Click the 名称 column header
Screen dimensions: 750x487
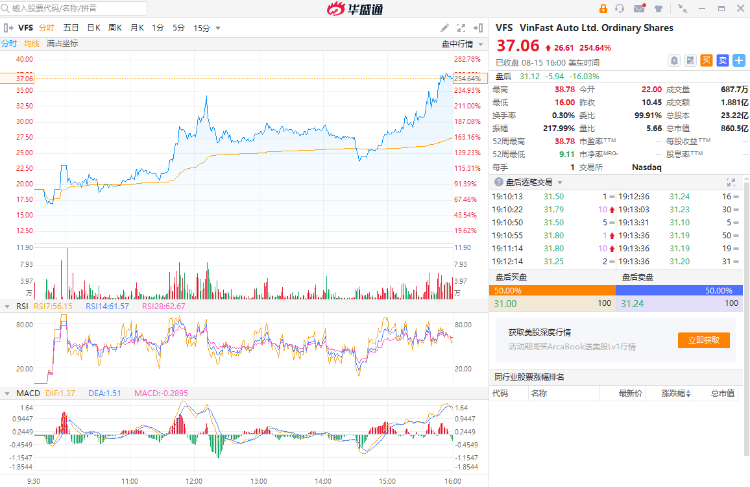539,393
